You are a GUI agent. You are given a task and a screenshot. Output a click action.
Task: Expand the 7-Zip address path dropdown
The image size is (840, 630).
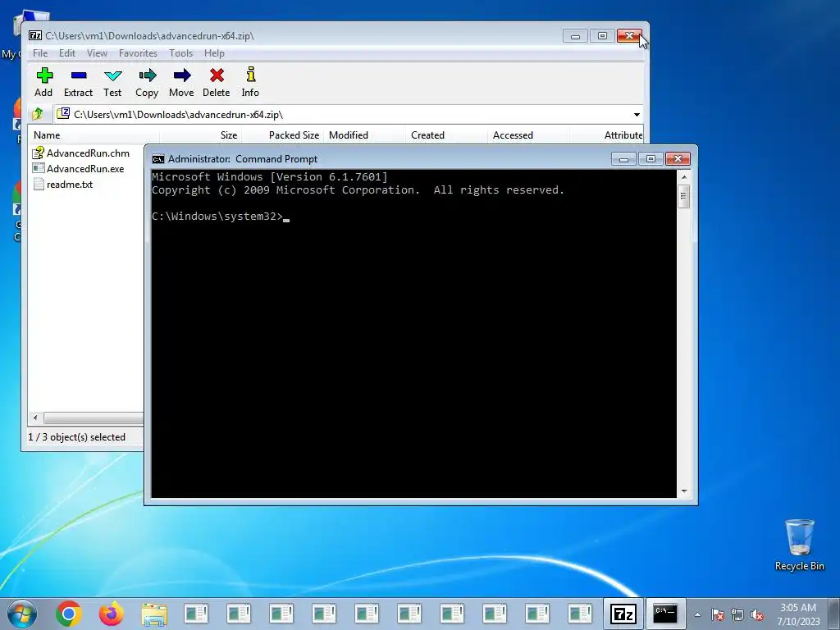click(637, 115)
